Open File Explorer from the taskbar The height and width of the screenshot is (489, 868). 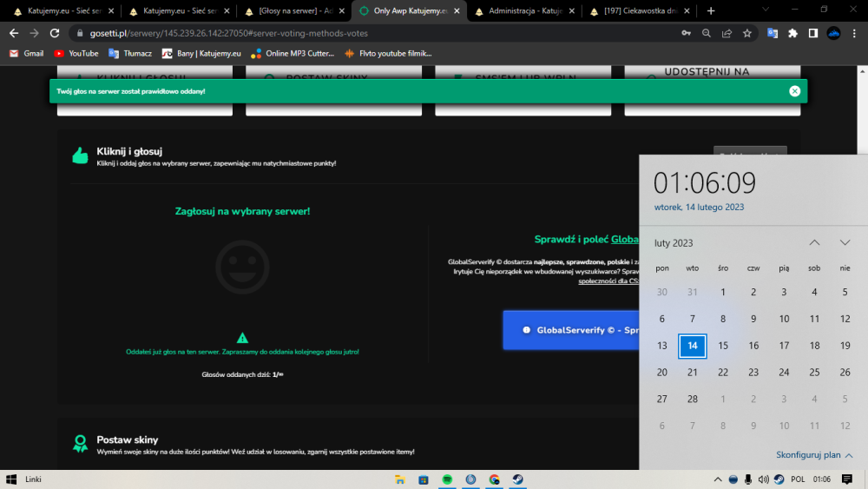tap(399, 479)
